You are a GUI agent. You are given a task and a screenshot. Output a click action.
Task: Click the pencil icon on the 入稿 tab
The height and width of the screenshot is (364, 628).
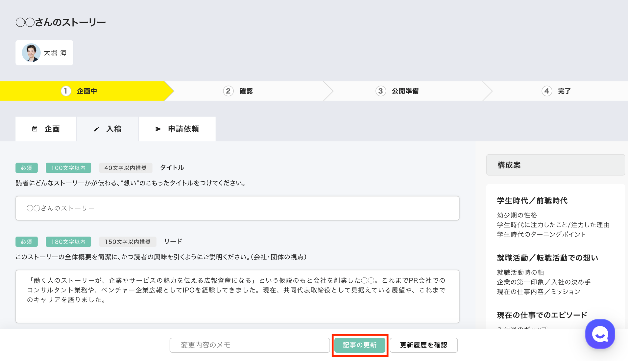coord(96,129)
